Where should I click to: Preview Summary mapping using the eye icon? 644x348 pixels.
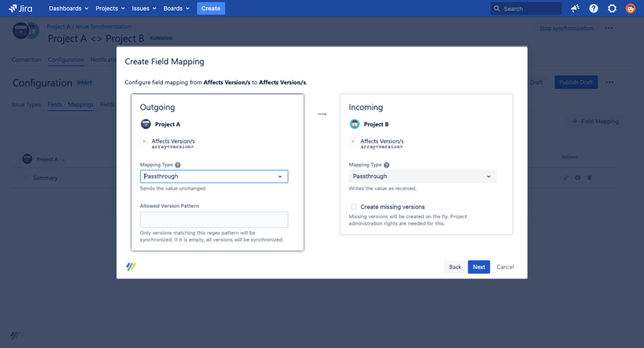pyautogui.click(x=577, y=177)
